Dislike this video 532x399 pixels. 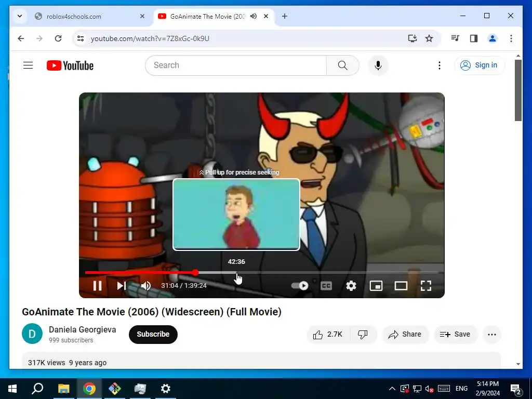click(363, 335)
